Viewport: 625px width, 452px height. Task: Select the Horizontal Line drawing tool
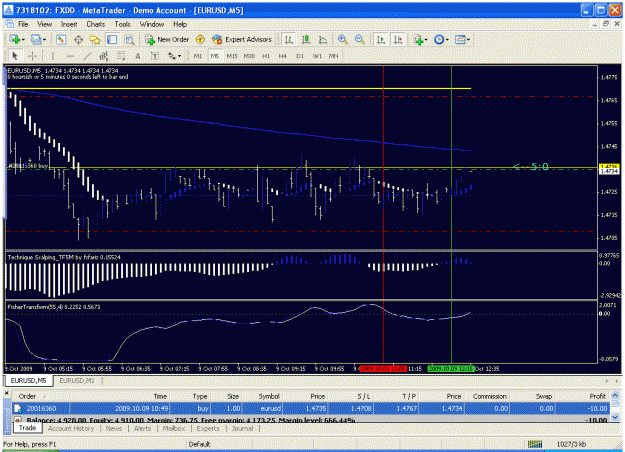pos(70,56)
